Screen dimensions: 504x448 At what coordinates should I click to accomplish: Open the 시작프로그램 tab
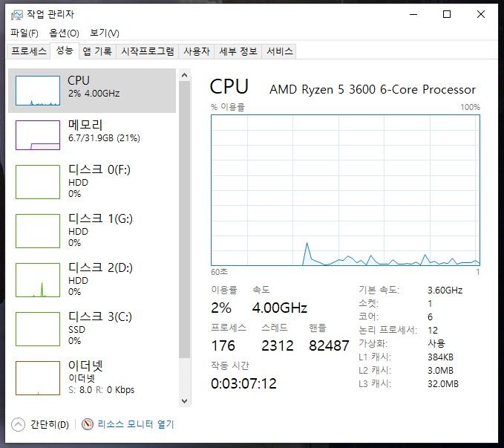[147, 51]
